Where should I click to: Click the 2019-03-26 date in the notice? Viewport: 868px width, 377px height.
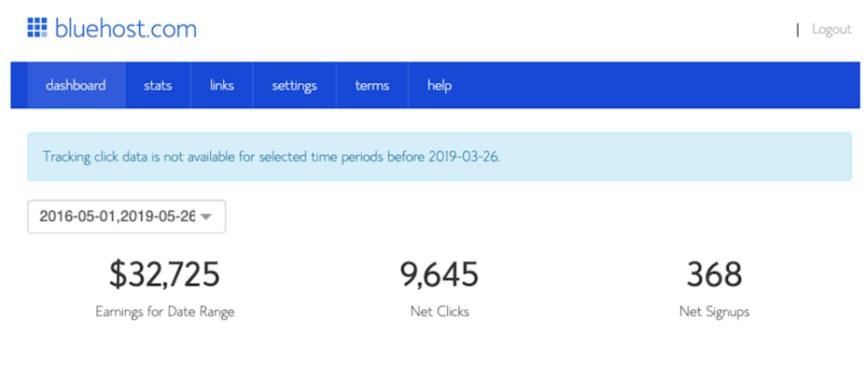[464, 157]
